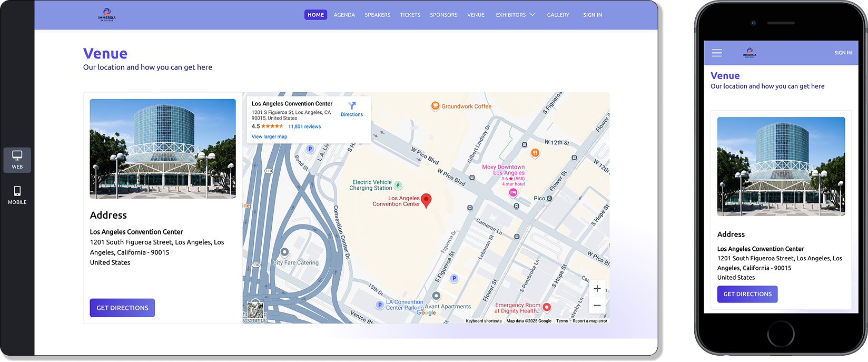Toggle the satellite imagery thumbnail on map
Image resolution: width=868 pixels, height=362 pixels.
(x=255, y=309)
